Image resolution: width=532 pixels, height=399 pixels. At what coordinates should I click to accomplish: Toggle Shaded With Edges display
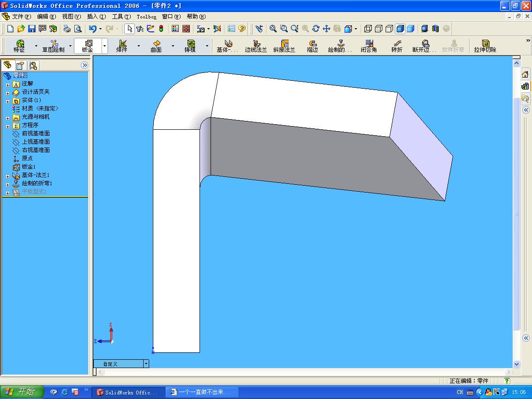400,29
